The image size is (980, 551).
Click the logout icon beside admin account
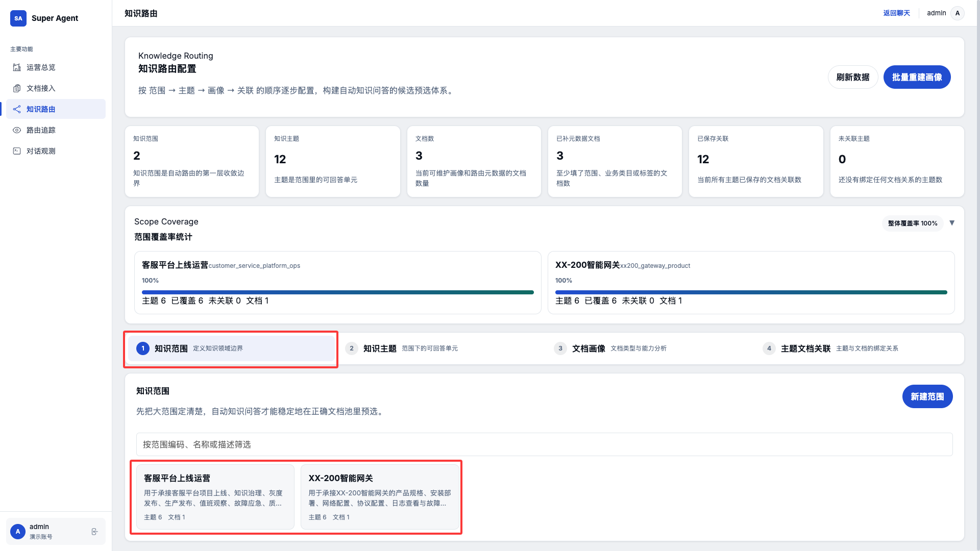94,532
